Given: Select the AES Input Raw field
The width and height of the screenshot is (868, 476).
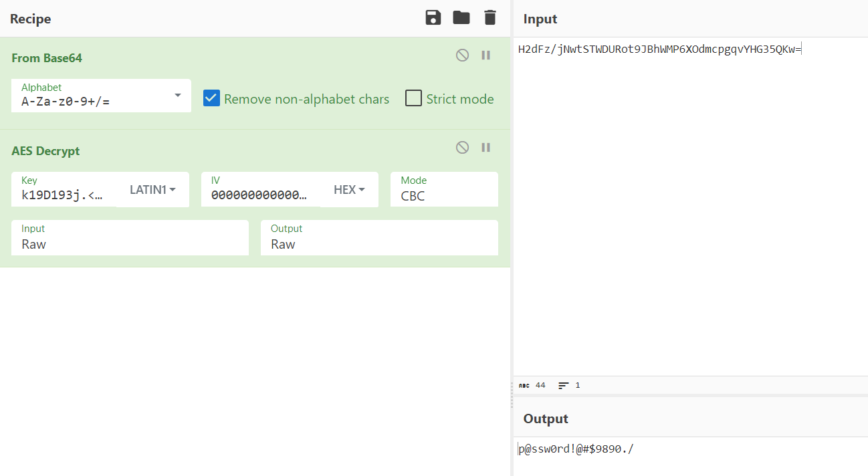Looking at the screenshot, I should coord(130,238).
